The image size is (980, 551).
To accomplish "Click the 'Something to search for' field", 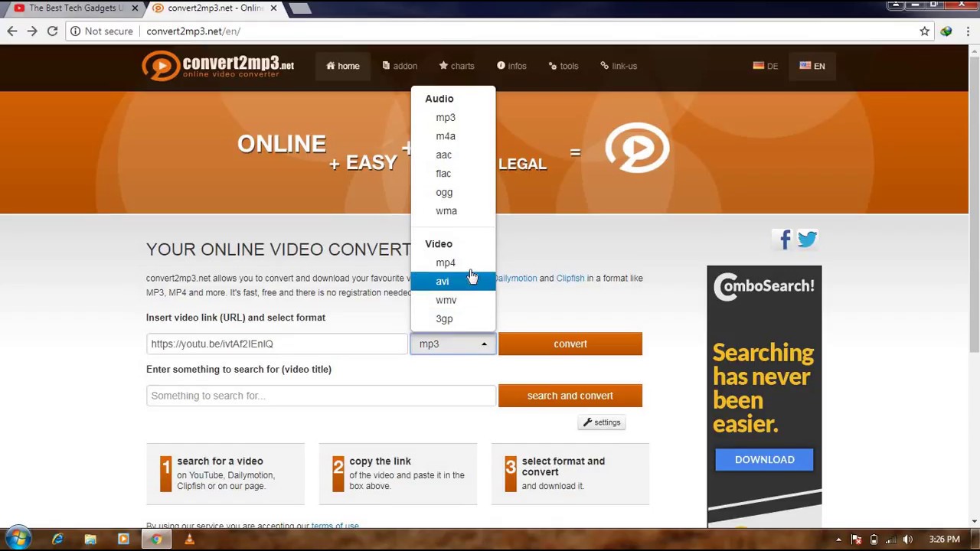I will coord(321,396).
